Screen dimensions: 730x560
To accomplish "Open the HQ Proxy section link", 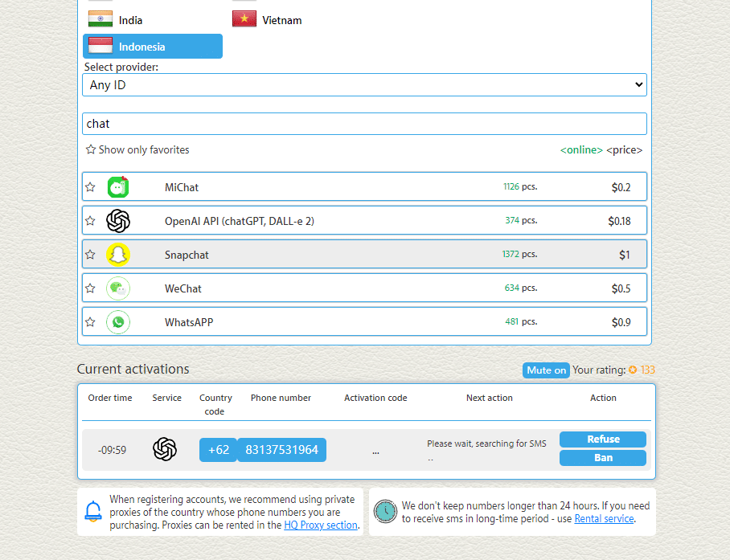I will tap(321, 525).
